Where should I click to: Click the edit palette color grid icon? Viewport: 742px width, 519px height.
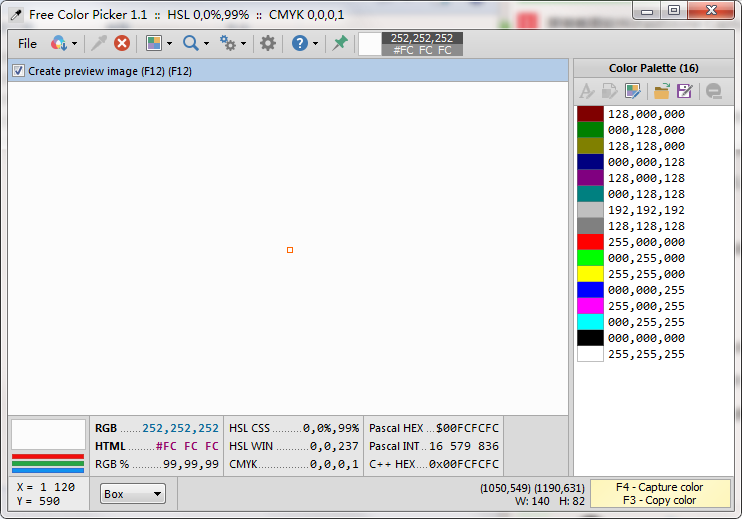(x=633, y=91)
